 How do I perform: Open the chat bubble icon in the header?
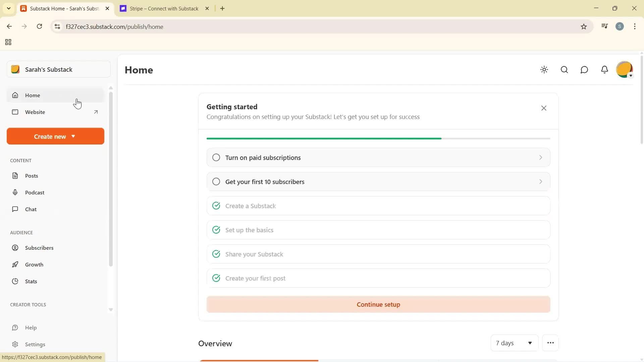pyautogui.click(x=584, y=70)
